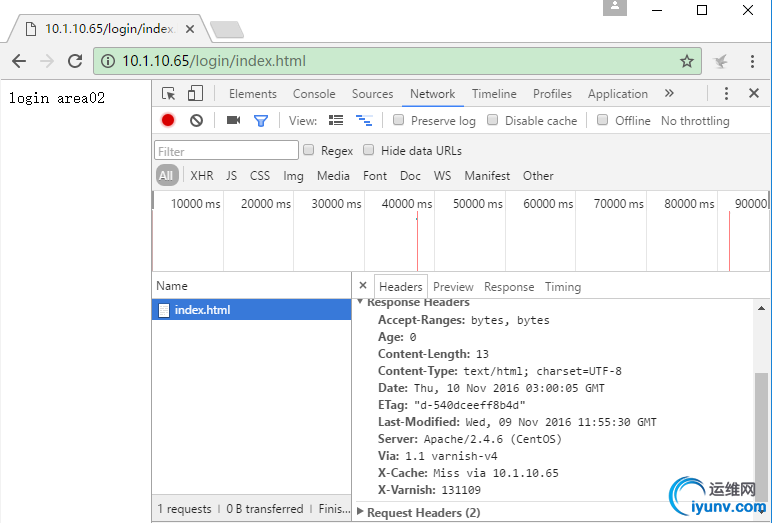Click the red marker near 40000 ms
The width and height of the screenshot is (772, 523).
pos(417,241)
